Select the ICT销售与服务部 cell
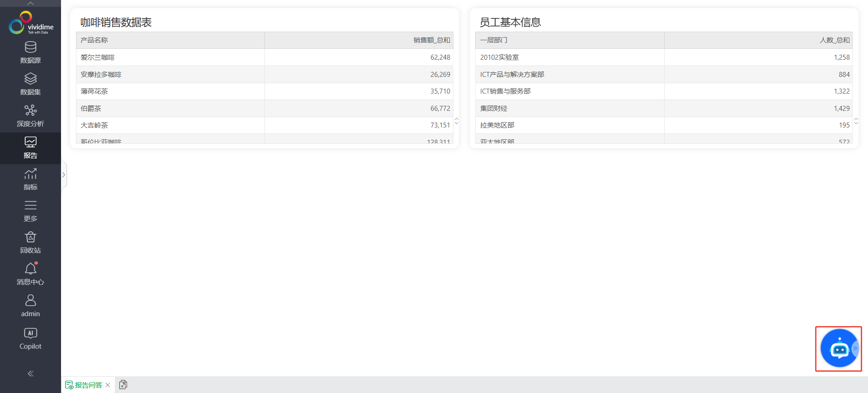This screenshot has height=393, width=868. tap(570, 91)
